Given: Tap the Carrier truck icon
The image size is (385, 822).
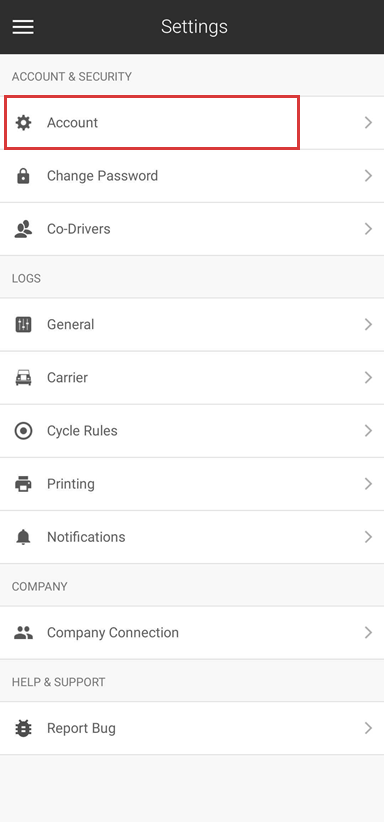Looking at the screenshot, I should click(23, 378).
